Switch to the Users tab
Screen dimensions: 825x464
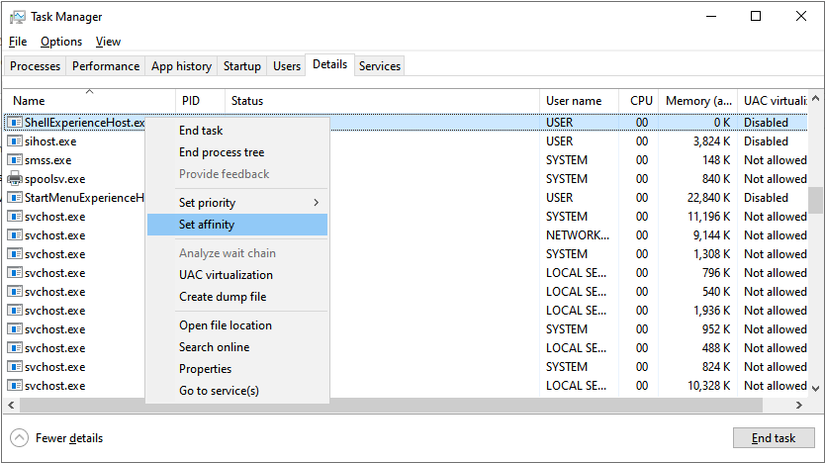click(287, 66)
